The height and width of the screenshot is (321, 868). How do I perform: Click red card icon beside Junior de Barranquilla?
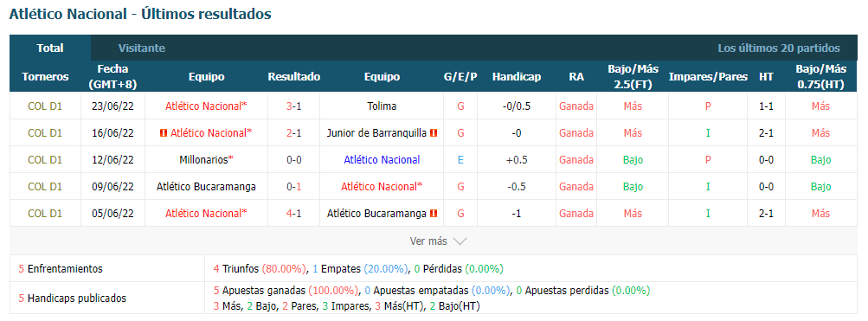[x=434, y=133]
